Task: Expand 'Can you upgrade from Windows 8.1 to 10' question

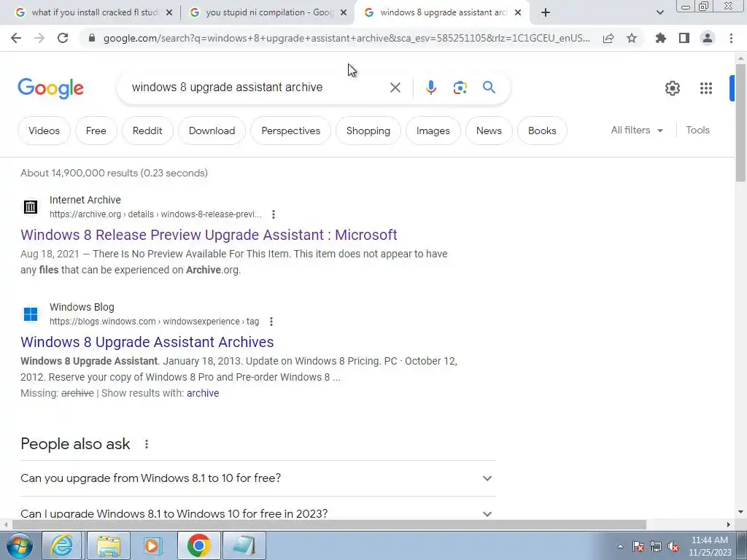Action: tap(258, 478)
